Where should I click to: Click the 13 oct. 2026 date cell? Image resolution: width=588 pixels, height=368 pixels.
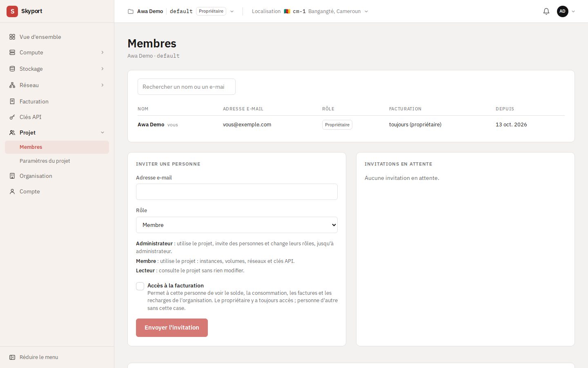click(x=511, y=125)
